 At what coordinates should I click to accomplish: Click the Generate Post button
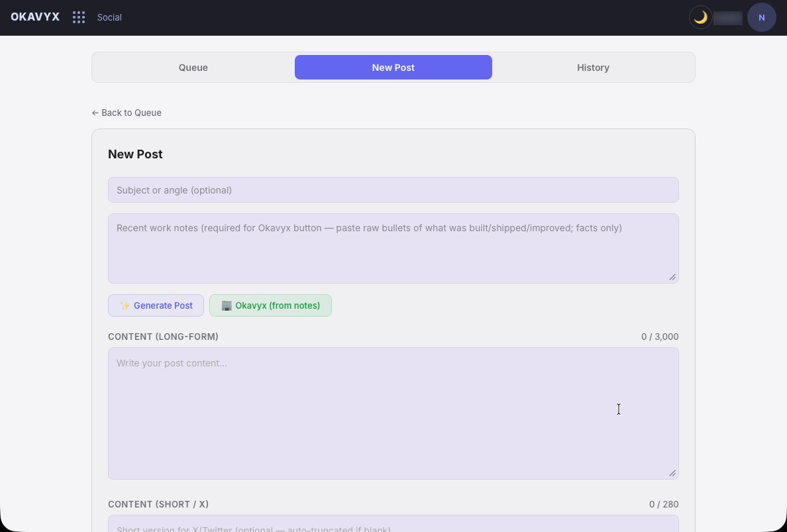point(156,305)
